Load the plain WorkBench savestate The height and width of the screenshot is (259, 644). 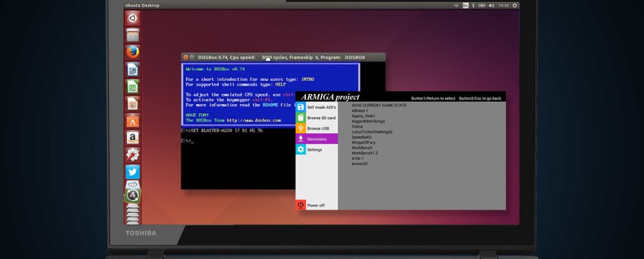[x=362, y=148]
